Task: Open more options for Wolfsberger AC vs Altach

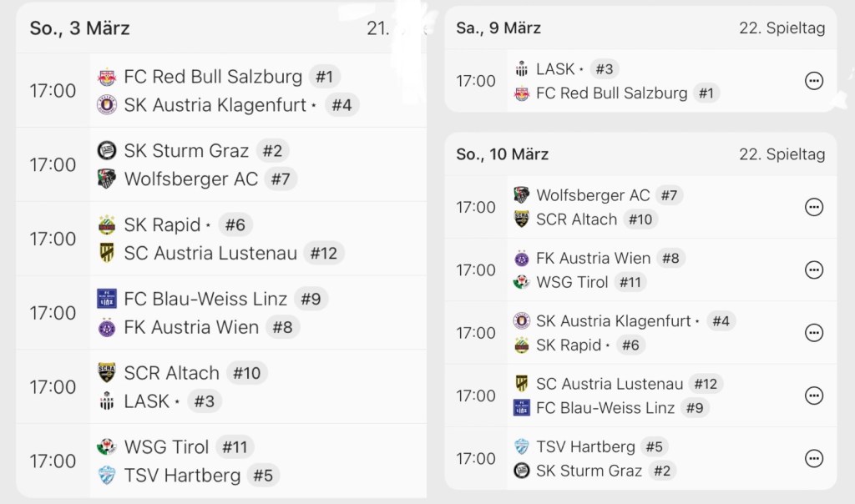Action: click(x=813, y=207)
